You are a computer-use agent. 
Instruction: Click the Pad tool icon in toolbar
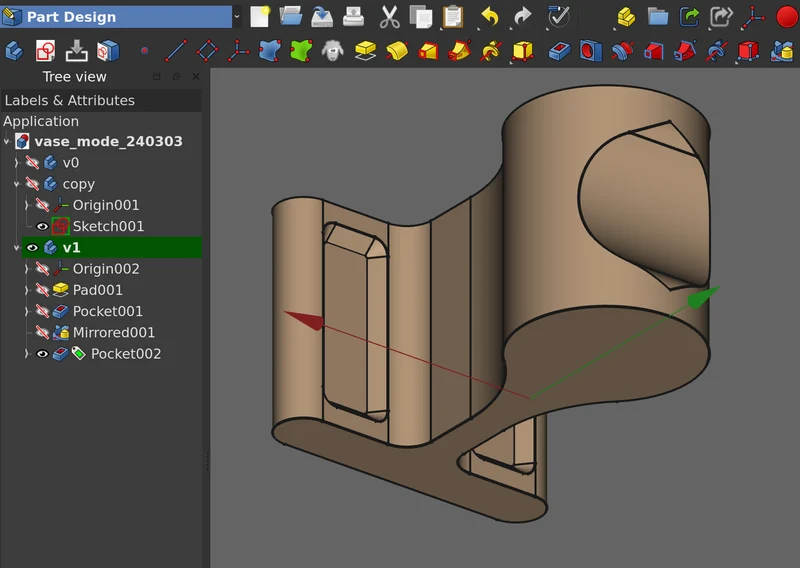click(365, 51)
